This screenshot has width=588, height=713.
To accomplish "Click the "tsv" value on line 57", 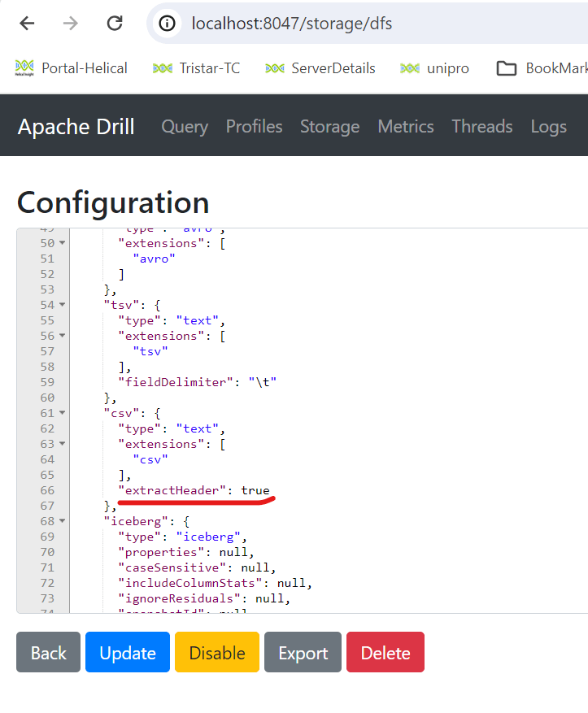I will [x=150, y=352].
